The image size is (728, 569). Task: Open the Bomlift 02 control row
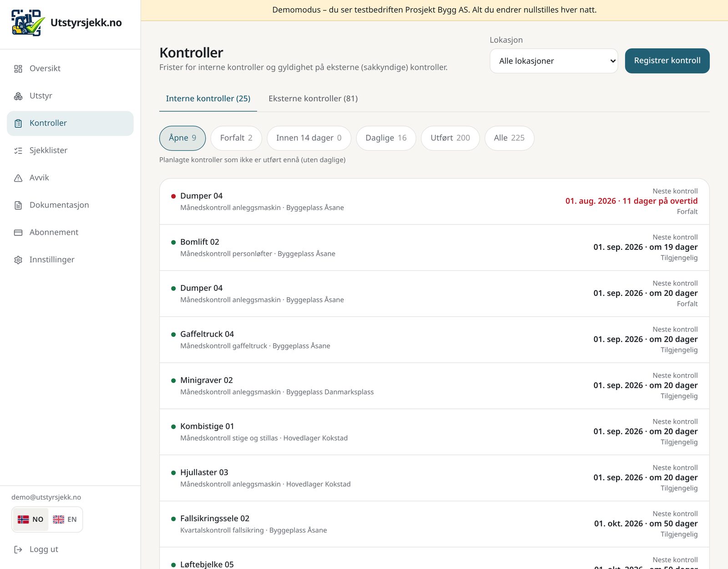pyautogui.click(x=435, y=248)
